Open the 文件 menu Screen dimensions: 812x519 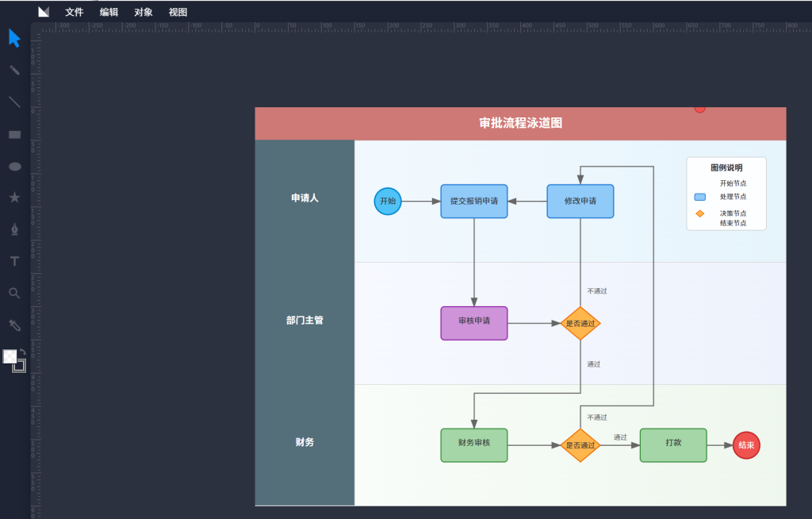point(74,12)
